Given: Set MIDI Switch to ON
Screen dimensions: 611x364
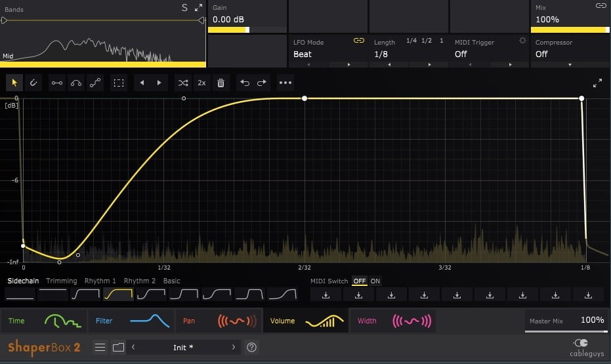Looking at the screenshot, I should click(375, 281).
